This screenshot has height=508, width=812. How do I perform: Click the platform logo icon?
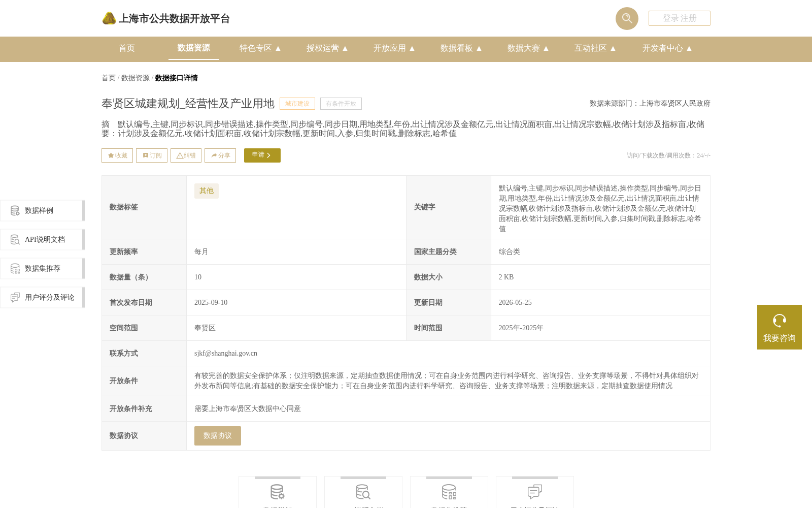[x=109, y=18]
